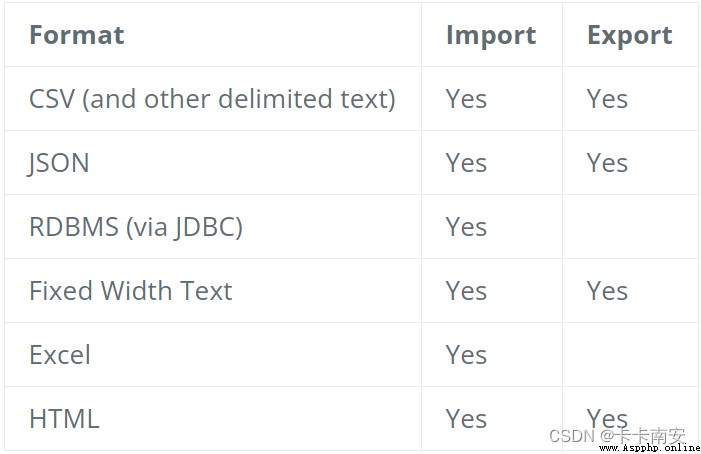Screen dimensions: 701x454
Task: Click the Import Yes for Fixed Width Text
Action: pyautogui.click(x=466, y=290)
